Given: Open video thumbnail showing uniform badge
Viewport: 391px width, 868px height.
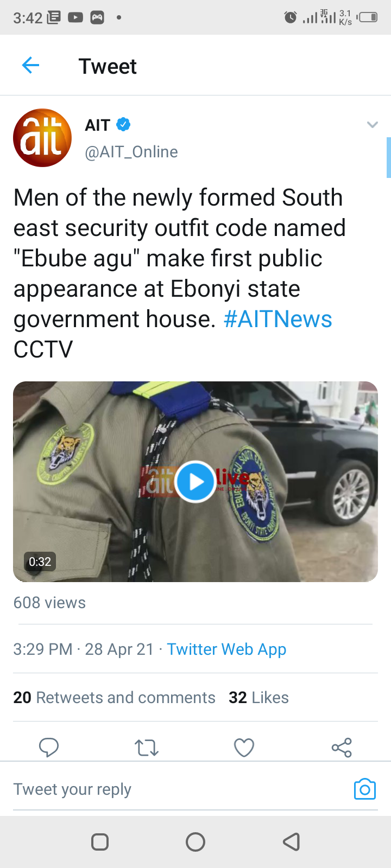Looking at the screenshot, I should (195, 482).
